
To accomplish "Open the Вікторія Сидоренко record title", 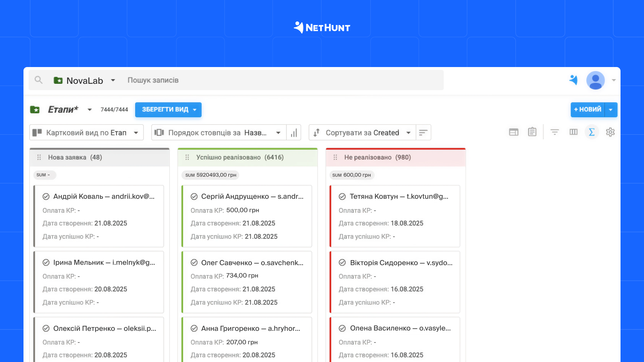I will tap(401, 263).
